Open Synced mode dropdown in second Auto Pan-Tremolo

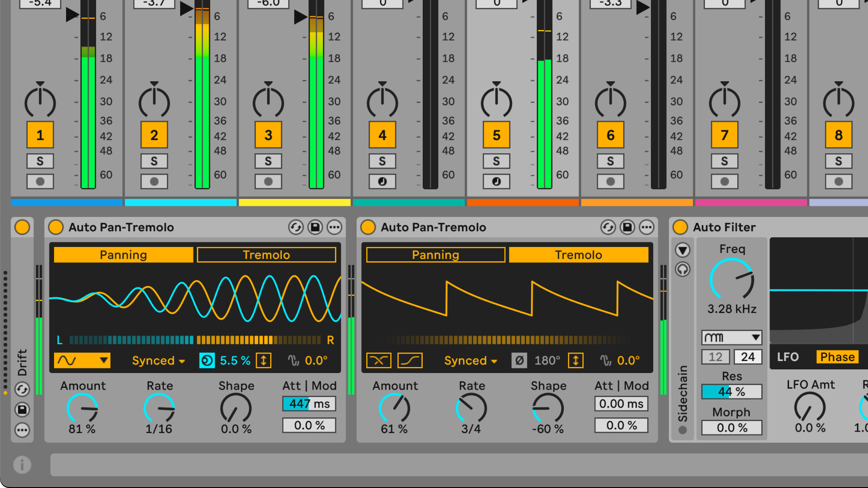471,361
